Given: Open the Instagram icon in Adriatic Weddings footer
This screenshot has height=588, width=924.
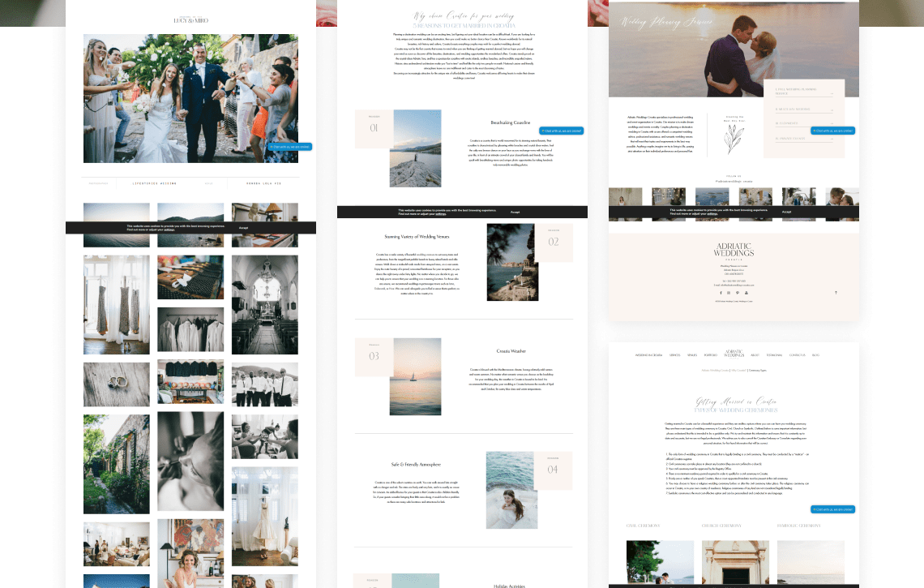Looking at the screenshot, I should (728, 293).
